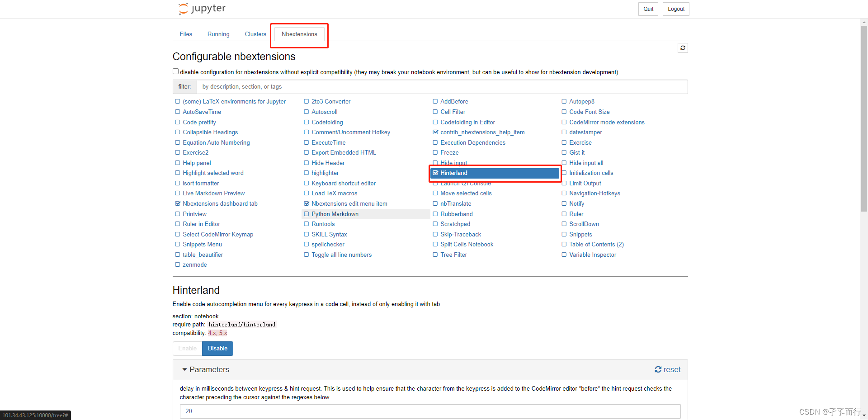Select the Initialization cells extension
Viewport: 868px width, 420px height.
pyautogui.click(x=591, y=173)
